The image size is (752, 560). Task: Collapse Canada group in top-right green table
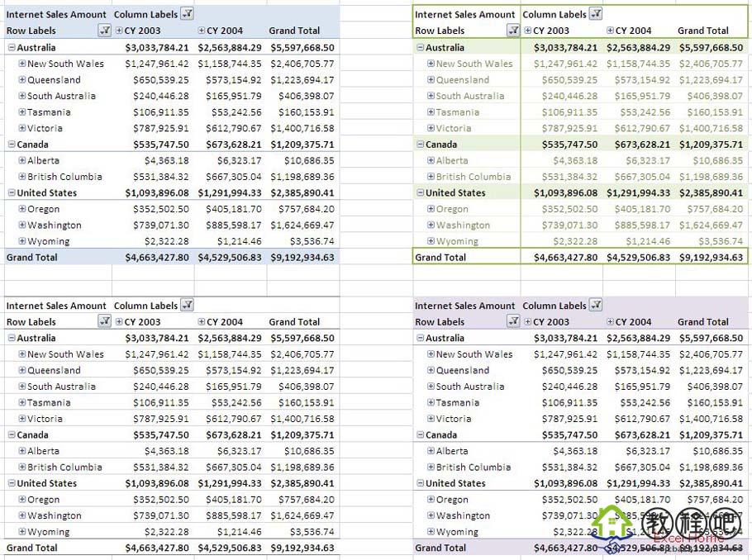420,145
